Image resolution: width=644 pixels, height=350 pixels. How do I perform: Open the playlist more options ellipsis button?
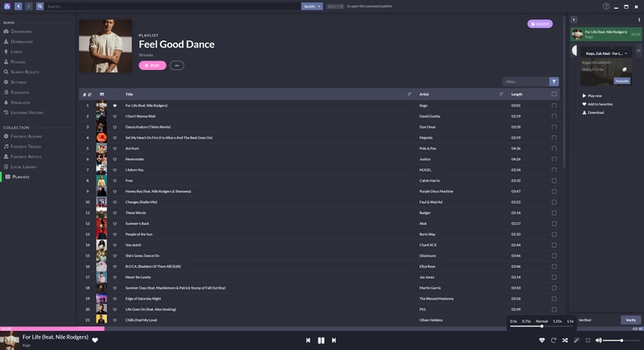click(177, 66)
